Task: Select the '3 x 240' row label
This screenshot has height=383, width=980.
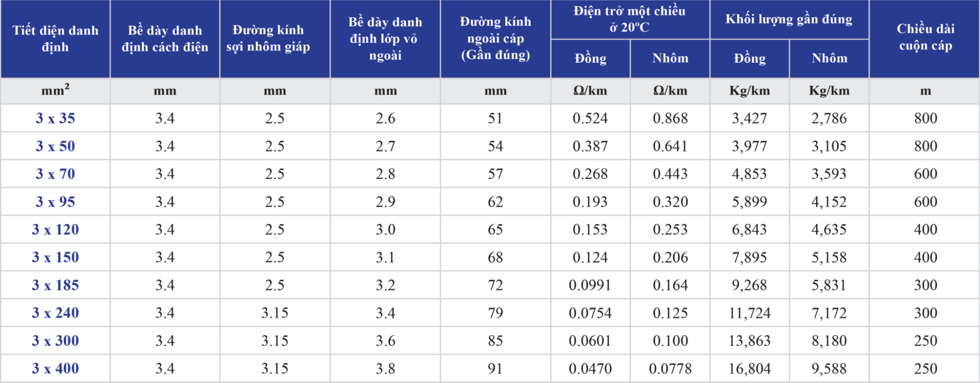Action: (55, 313)
